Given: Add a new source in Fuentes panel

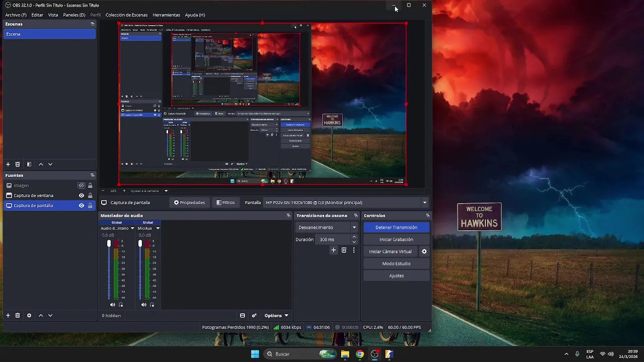Looking at the screenshot, I should (x=8, y=315).
